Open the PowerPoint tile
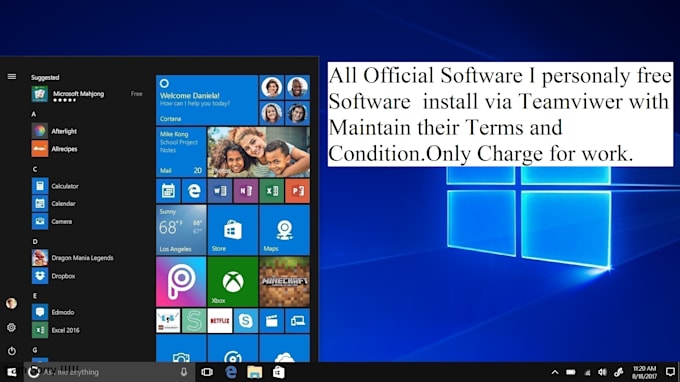The height and width of the screenshot is (382, 680). coord(298,191)
